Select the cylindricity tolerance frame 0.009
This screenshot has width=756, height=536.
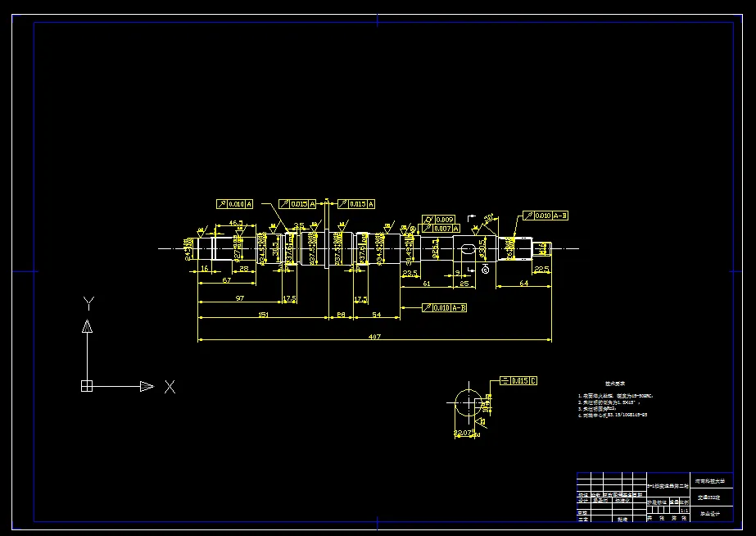tap(438, 220)
